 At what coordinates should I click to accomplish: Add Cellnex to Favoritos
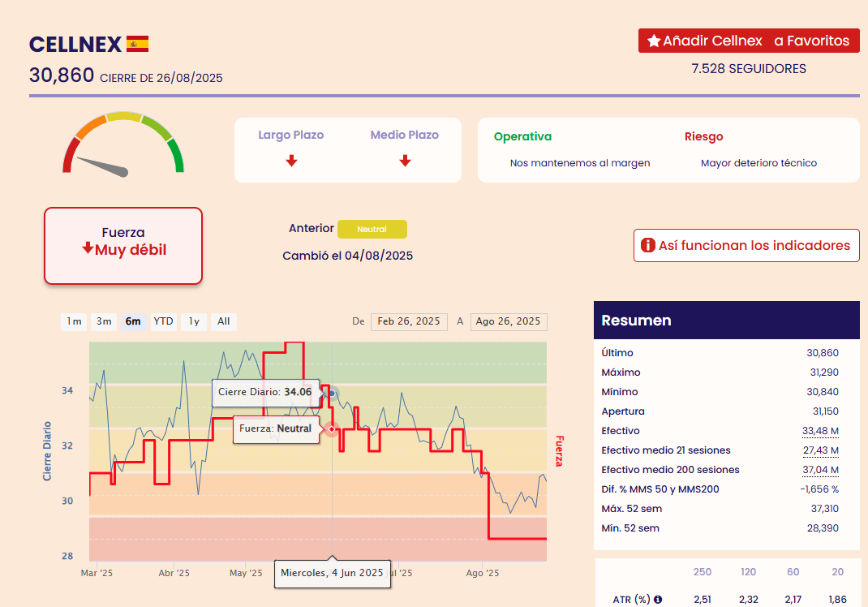[x=749, y=41]
